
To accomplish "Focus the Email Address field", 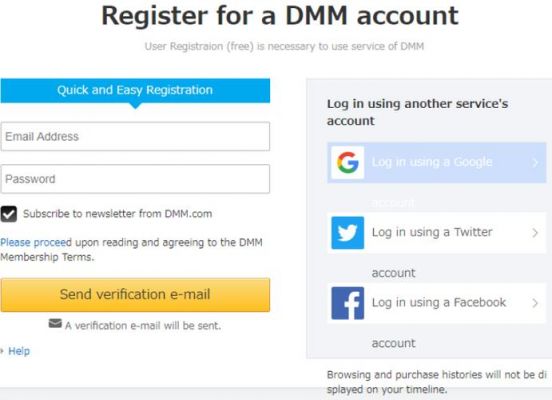I will coord(135,136).
